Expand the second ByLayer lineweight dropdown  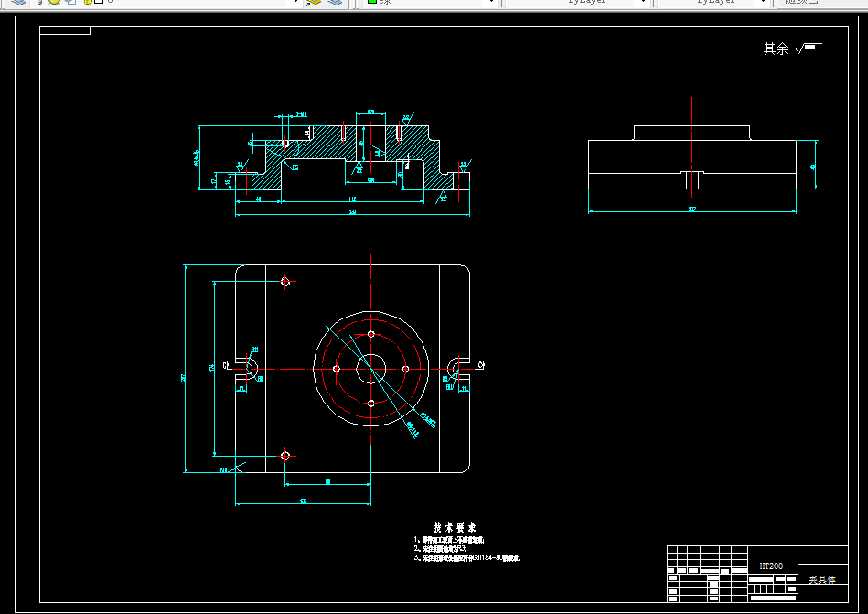click(x=765, y=2)
